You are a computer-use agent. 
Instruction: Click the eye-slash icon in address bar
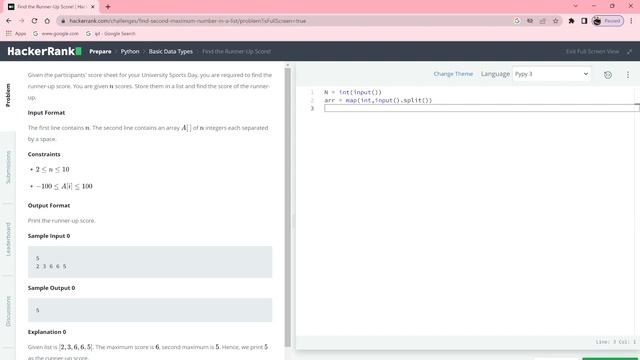[x=530, y=21]
